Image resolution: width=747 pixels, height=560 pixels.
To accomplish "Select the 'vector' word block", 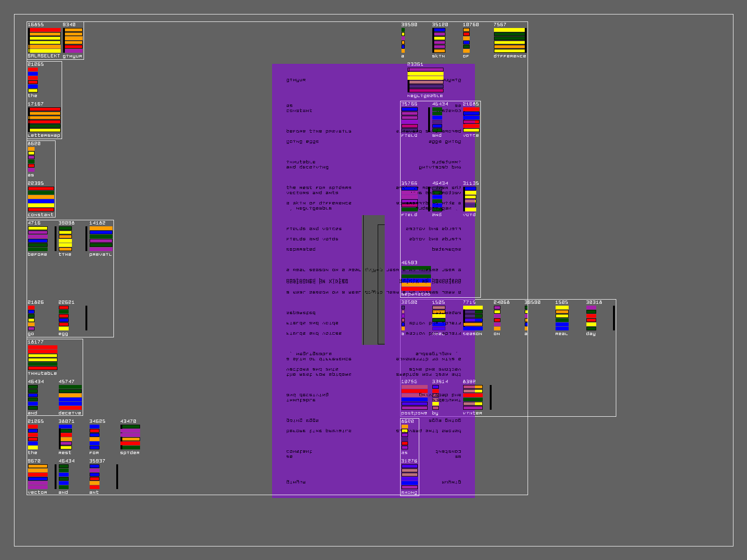I will point(37,476).
